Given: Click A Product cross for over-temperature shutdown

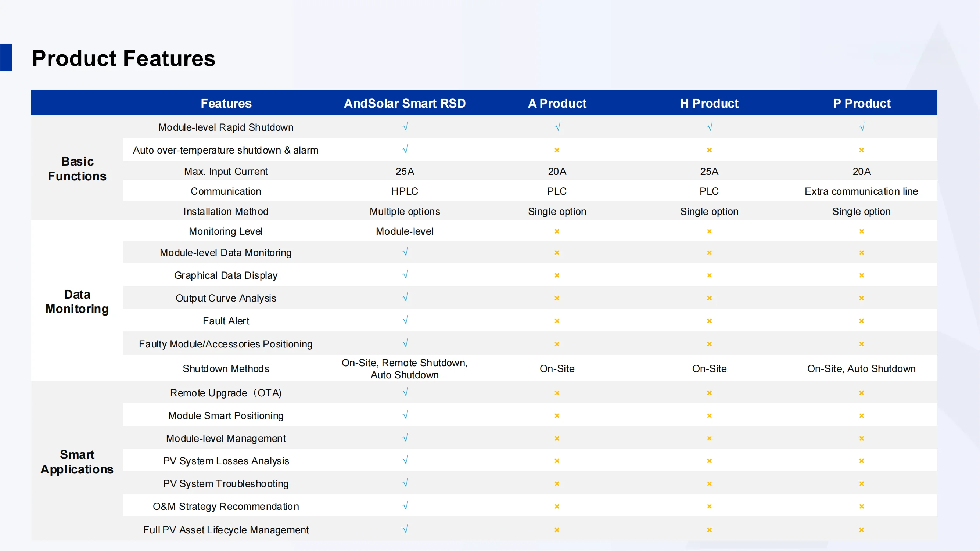Looking at the screenshot, I should (x=557, y=150).
